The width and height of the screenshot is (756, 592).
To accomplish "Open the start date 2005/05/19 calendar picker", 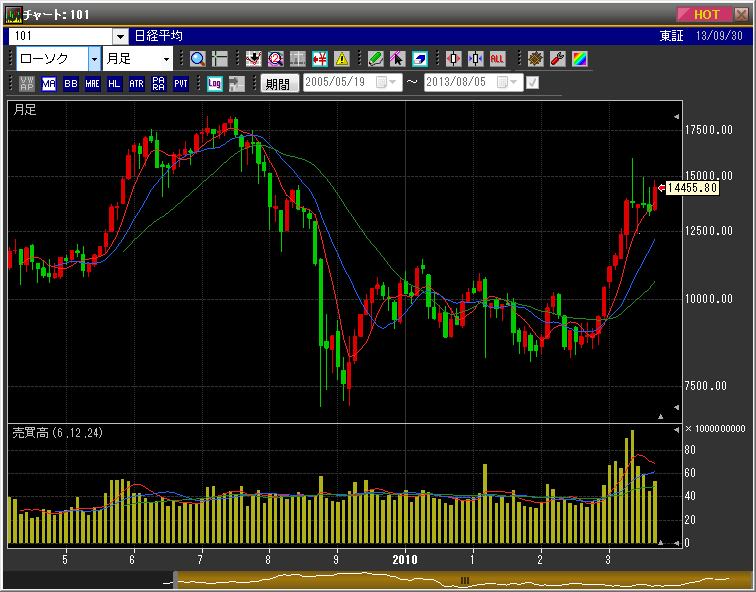I will [385, 83].
